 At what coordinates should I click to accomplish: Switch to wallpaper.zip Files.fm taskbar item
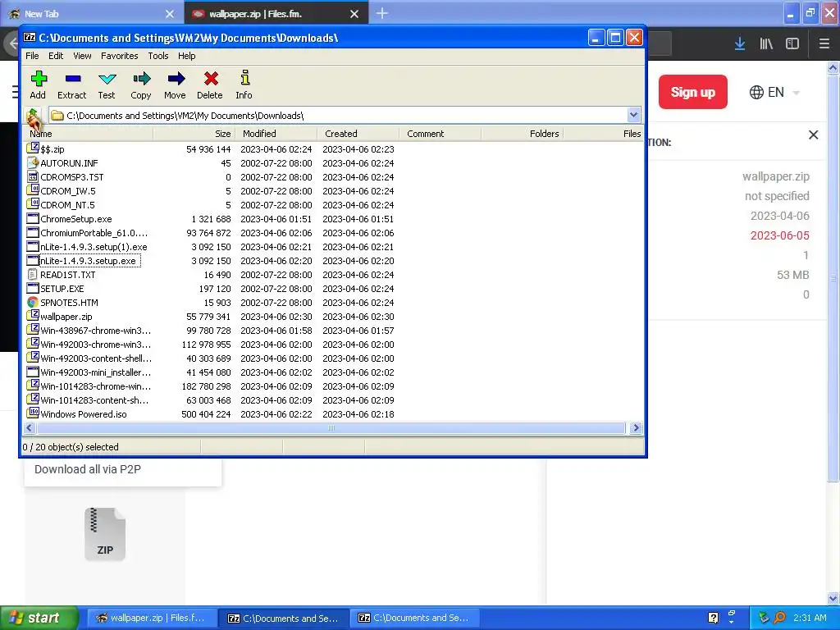153,618
